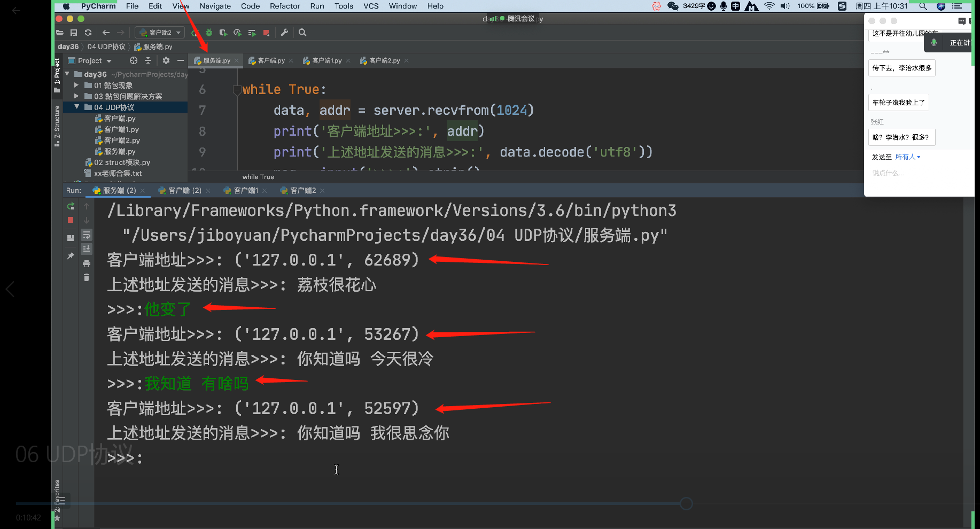Stop the running process in the Run panel
980x529 pixels.
click(x=71, y=220)
